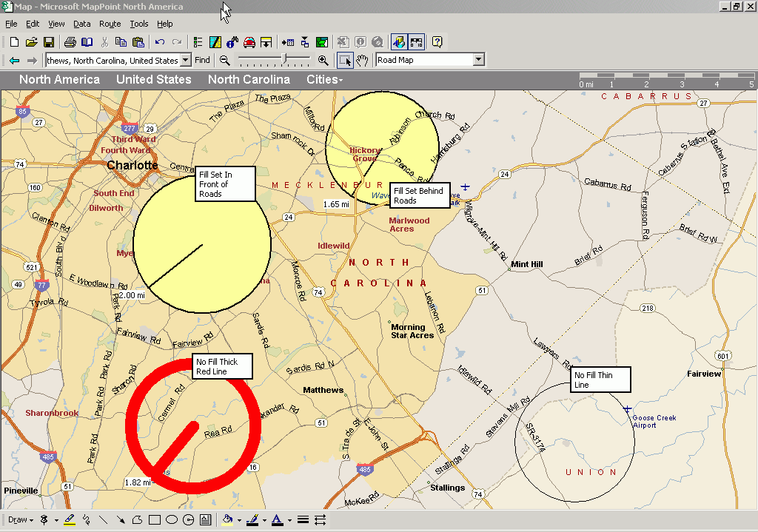Select the Rectangle drawing tool

click(155, 519)
